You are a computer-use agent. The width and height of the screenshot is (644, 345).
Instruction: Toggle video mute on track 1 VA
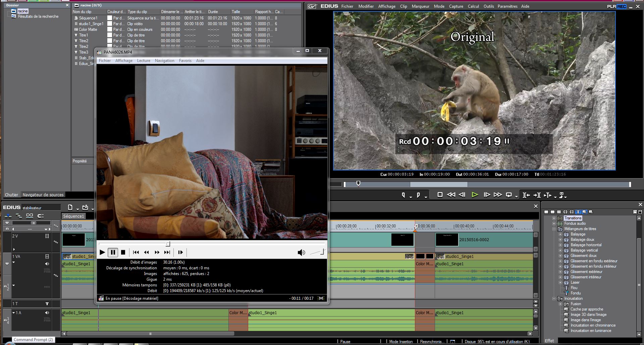pos(47,256)
